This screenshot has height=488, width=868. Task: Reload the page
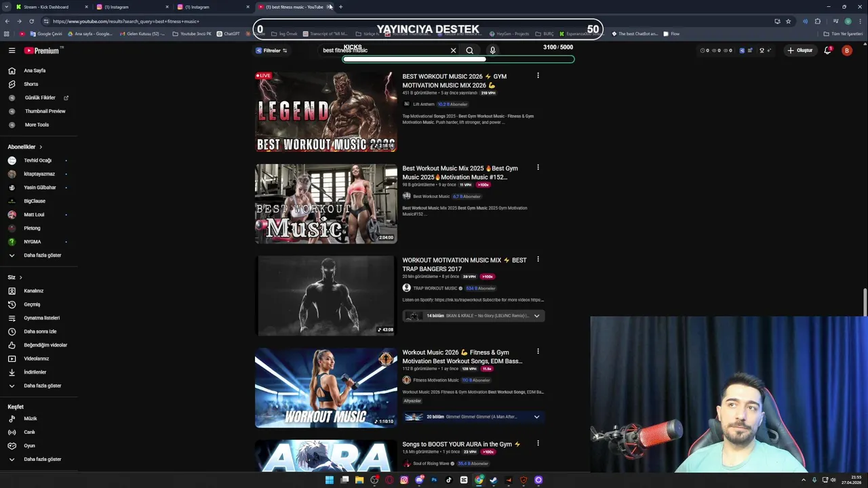[x=31, y=21]
